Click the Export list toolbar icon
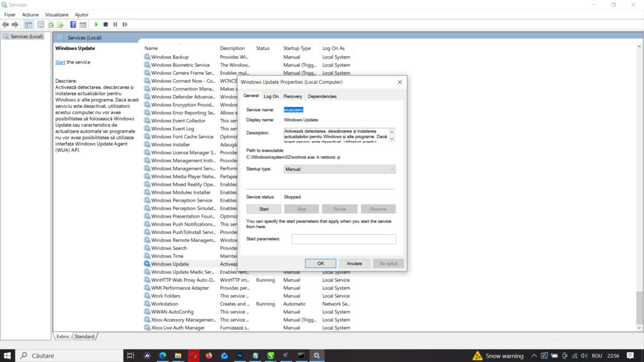The height and width of the screenshot is (362, 644). [60, 24]
